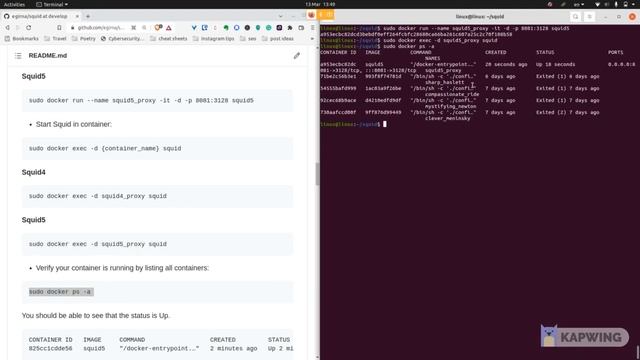Screen dimensions: 640x360
Task: Click 'You should be able to see' text
Action: pyautogui.click(x=96, y=316)
